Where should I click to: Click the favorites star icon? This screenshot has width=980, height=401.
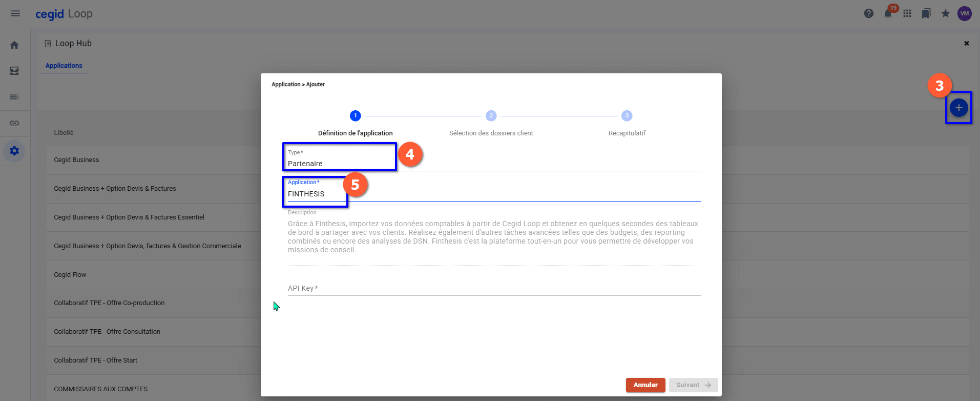[x=946, y=13]
